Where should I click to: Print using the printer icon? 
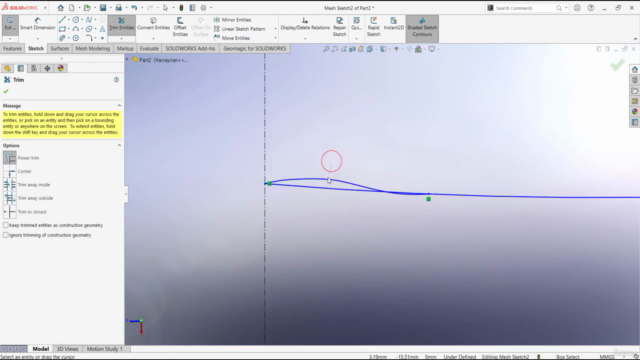[x=118, y=8]
